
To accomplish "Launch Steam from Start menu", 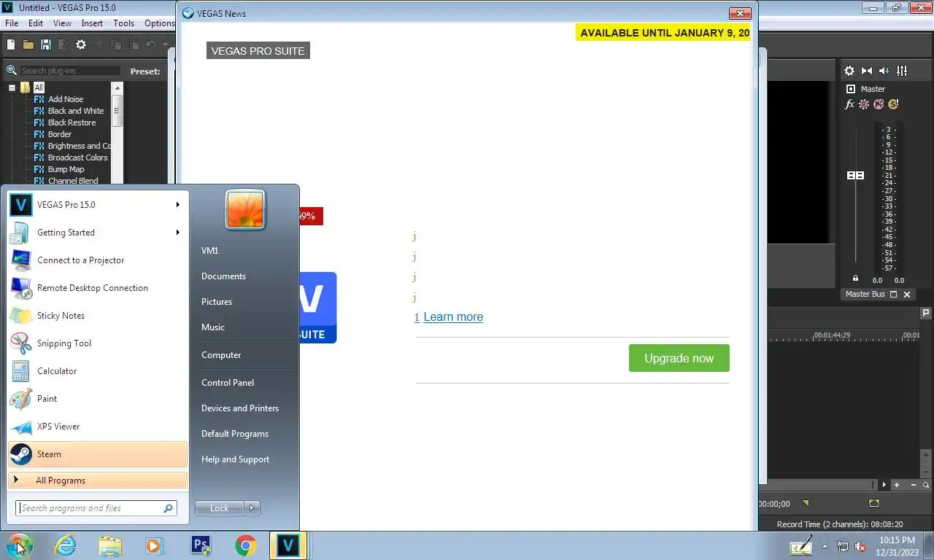I will 98,454.
